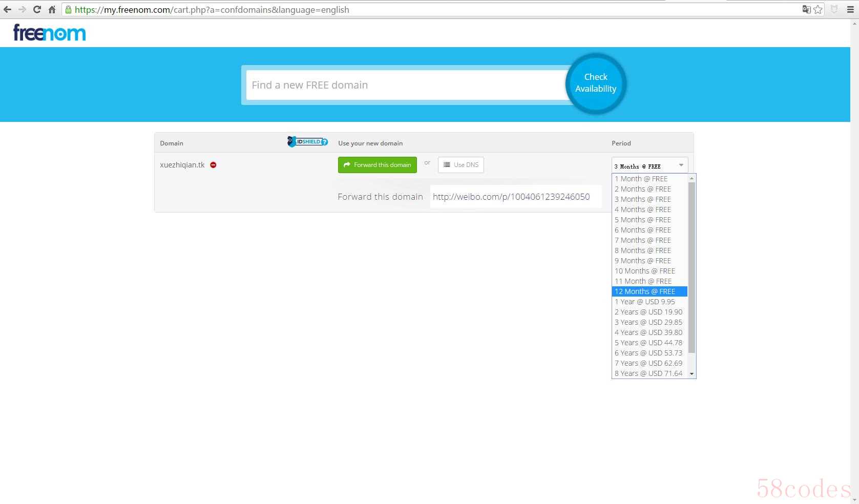859x504 pixels.
Task: Open the Period dropdown showing 3 Months
Action: pyautogui.click(x=650, y=165)
